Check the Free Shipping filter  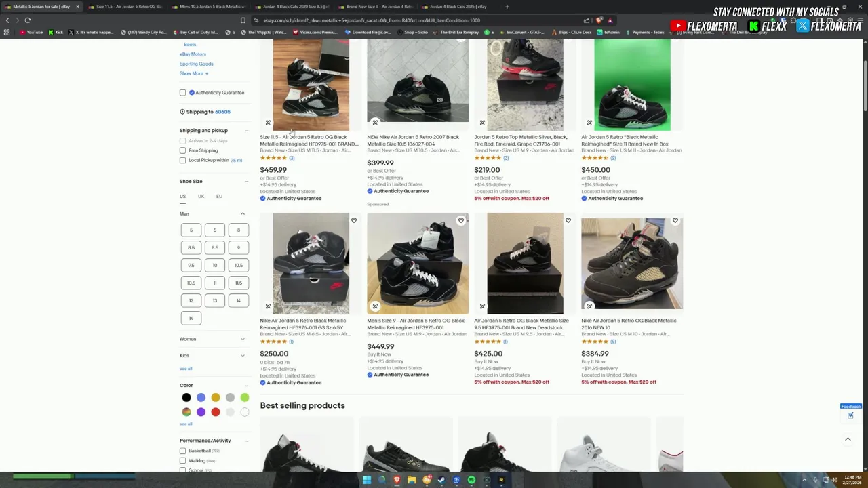click(x=182, y=150)
